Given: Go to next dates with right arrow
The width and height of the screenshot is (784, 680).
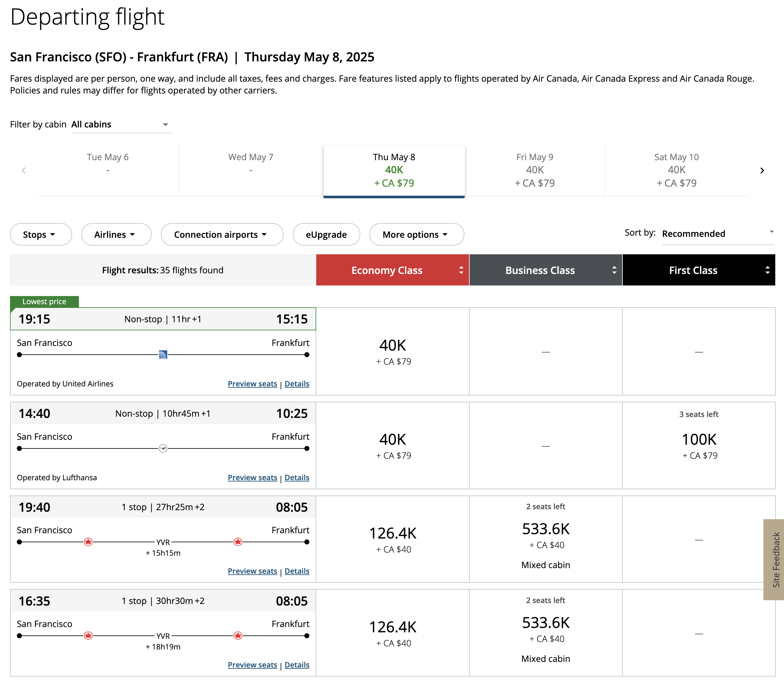Looking at the screenshot, I should click(762, 170).
